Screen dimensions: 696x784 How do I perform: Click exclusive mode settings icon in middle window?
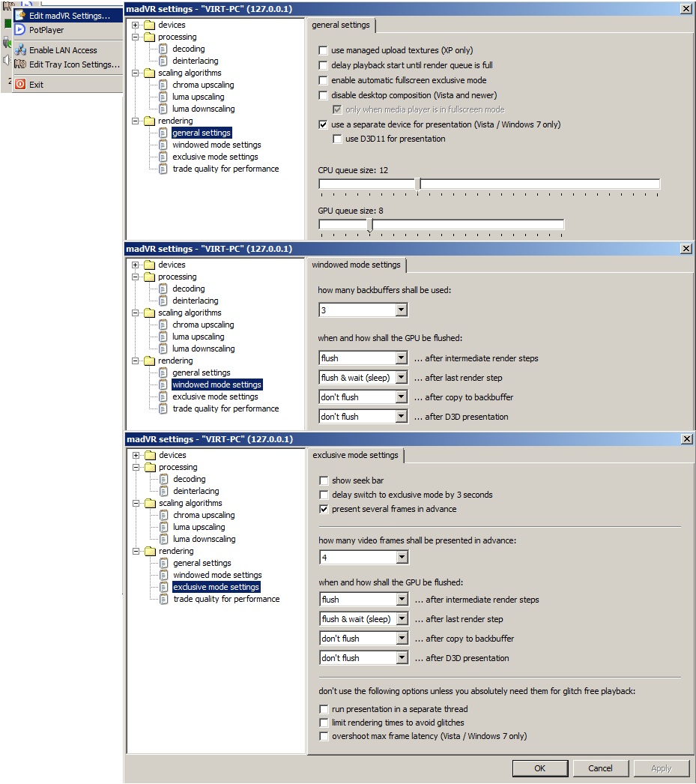click(x=163, y=397)
